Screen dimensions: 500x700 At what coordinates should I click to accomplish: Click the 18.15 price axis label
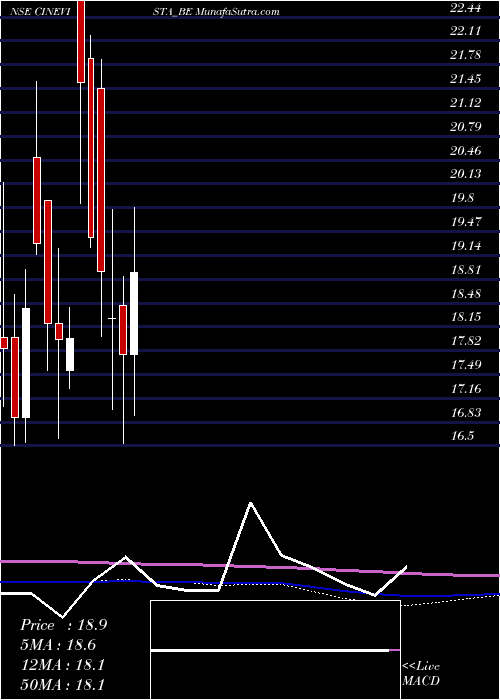click(x=466, y=317)
